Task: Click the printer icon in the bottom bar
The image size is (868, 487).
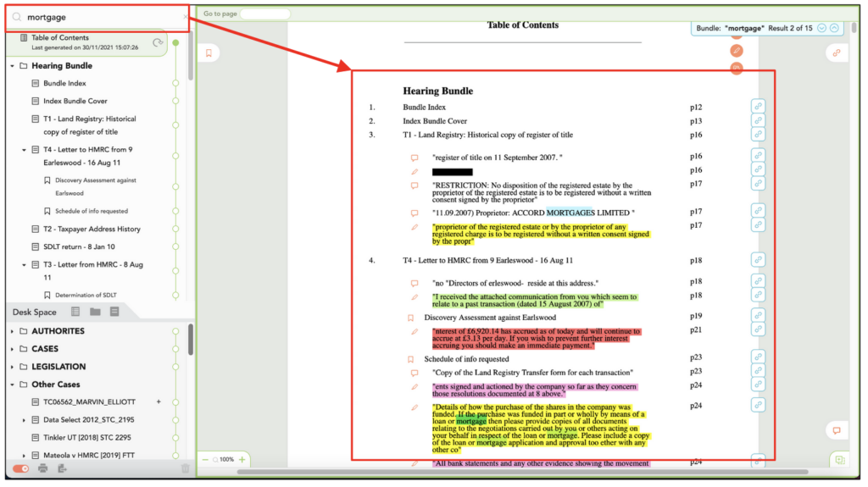Action: (x=42, y=468)
